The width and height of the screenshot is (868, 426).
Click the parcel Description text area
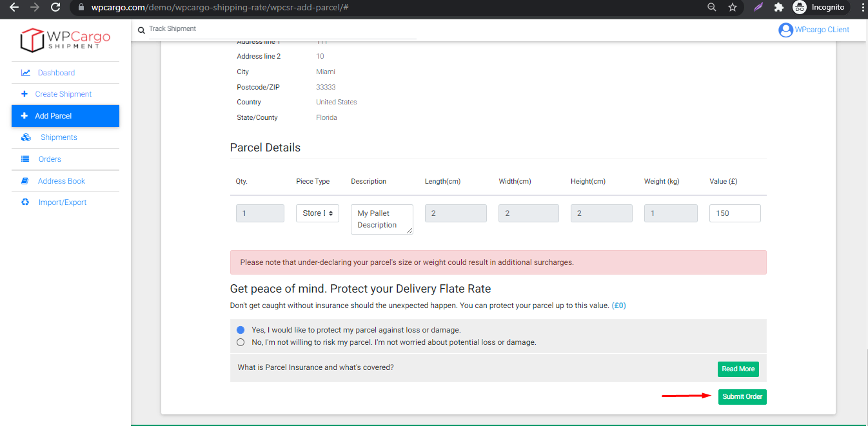pyautogui.click(x=382, y=219)
